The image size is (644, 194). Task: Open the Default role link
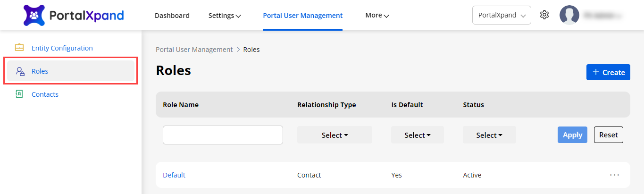click(174, 175)
